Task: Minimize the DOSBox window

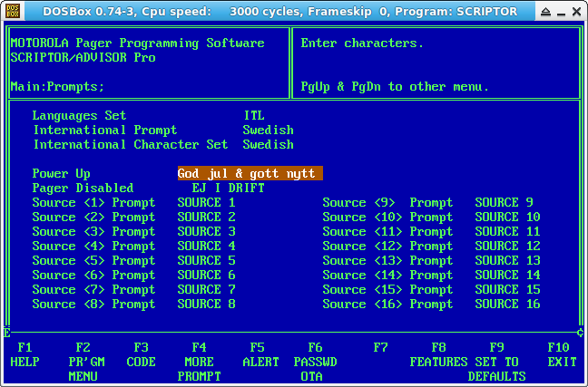Action: pos(561,13)
